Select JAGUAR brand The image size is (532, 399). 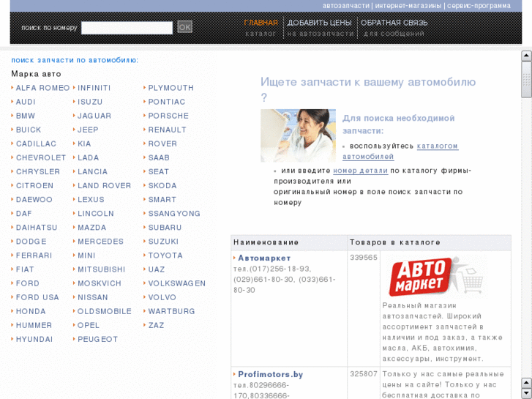pos(94,116)
